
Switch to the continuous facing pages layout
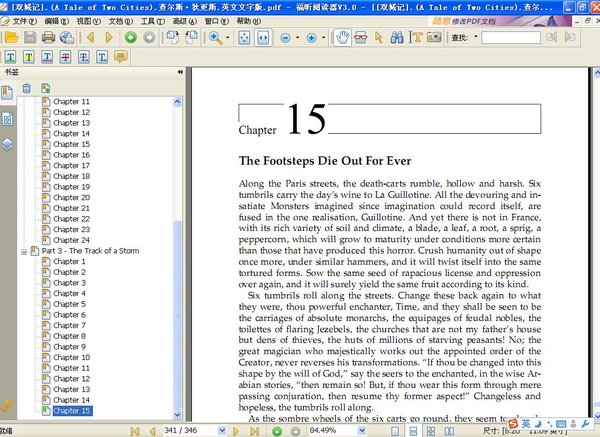[431, 431]
